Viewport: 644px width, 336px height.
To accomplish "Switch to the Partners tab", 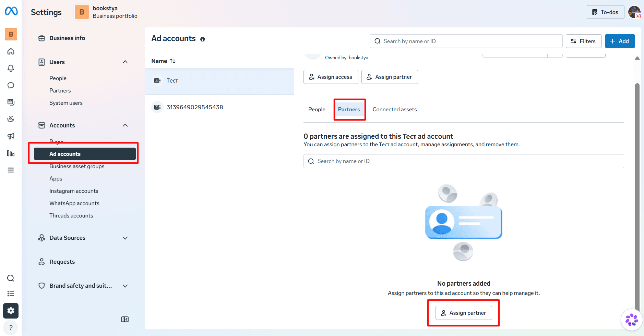I will tap(349, 110).
